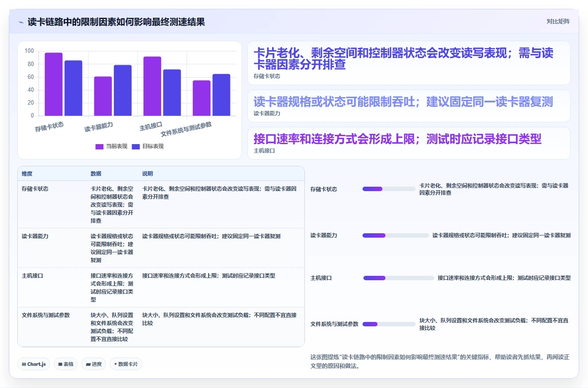Click the 维度 column header

tap(27, 174)
